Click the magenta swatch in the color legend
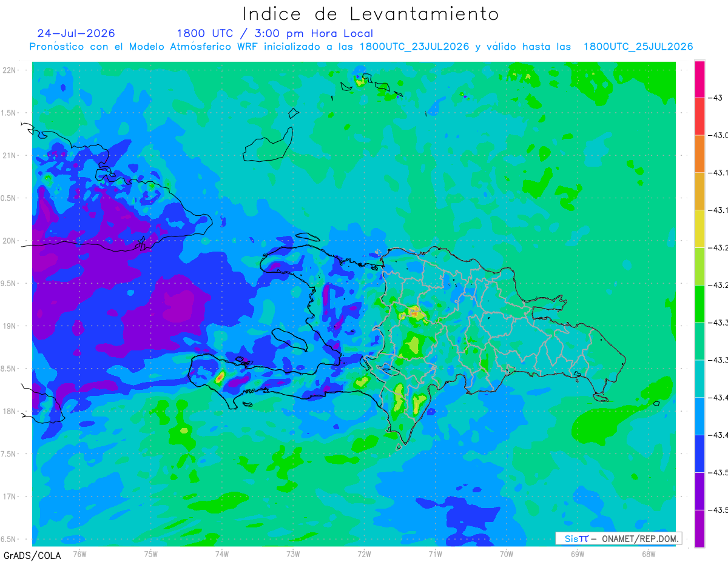728x562 pixels. [699, 79]
